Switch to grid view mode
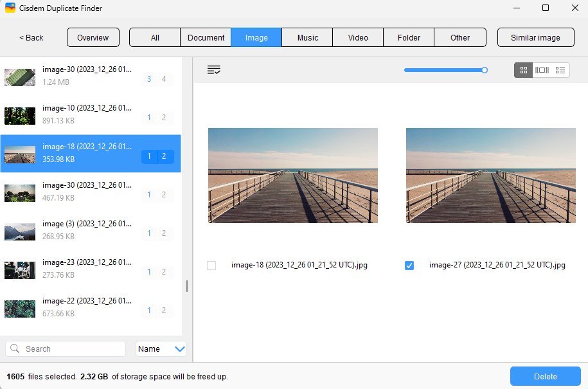 point(523,69)
